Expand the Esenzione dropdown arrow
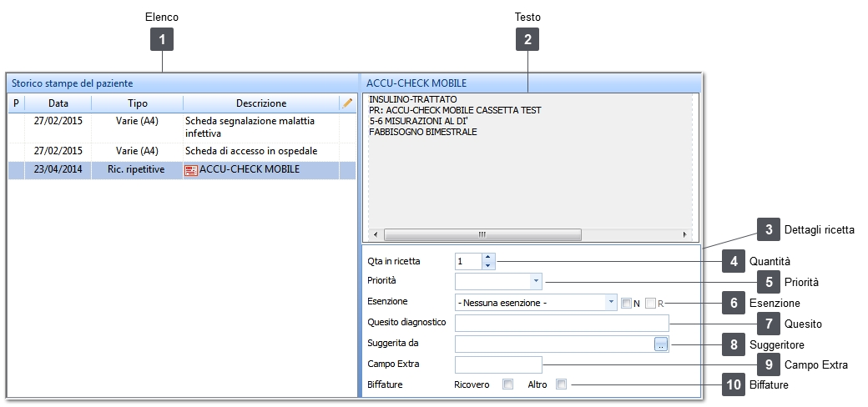The image size is (868, 407). coord(610,303)
